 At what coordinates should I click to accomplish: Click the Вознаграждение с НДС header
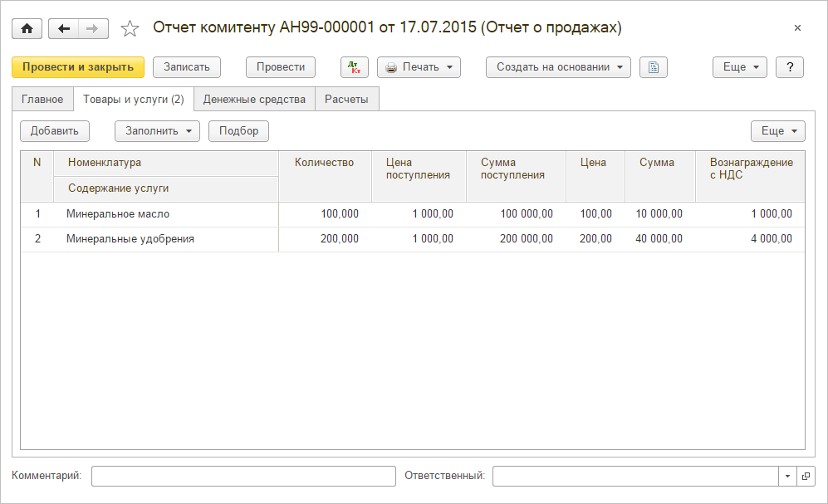tap(751, 176)
